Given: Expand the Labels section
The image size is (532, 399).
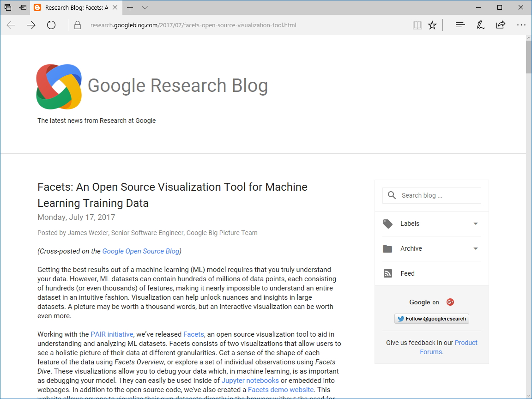Looking at the screenshot, I should pos(475,224).
